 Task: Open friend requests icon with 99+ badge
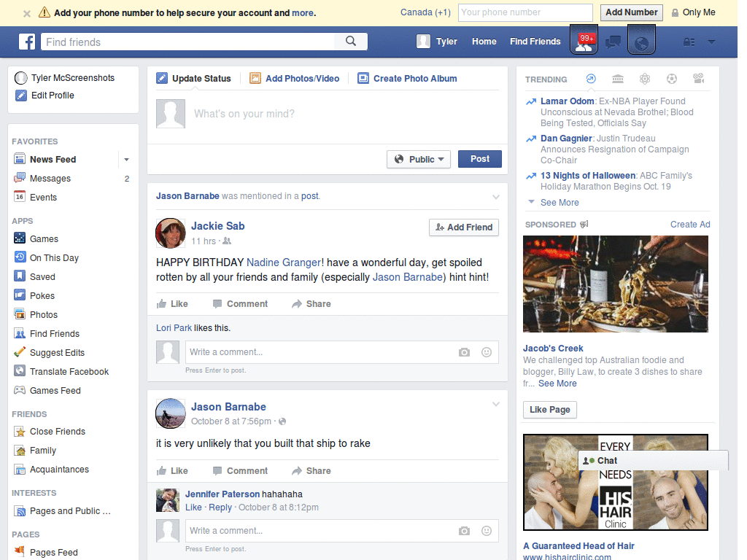[584, 41]
